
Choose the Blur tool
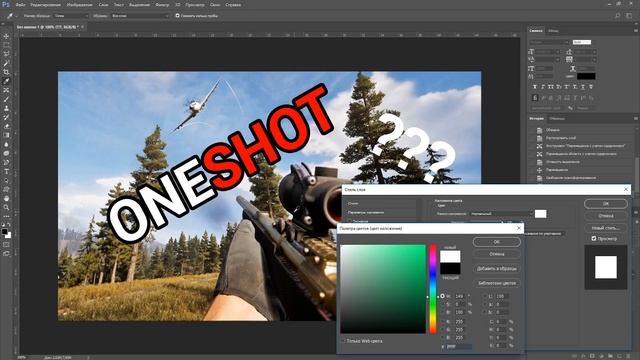(6, 144)
